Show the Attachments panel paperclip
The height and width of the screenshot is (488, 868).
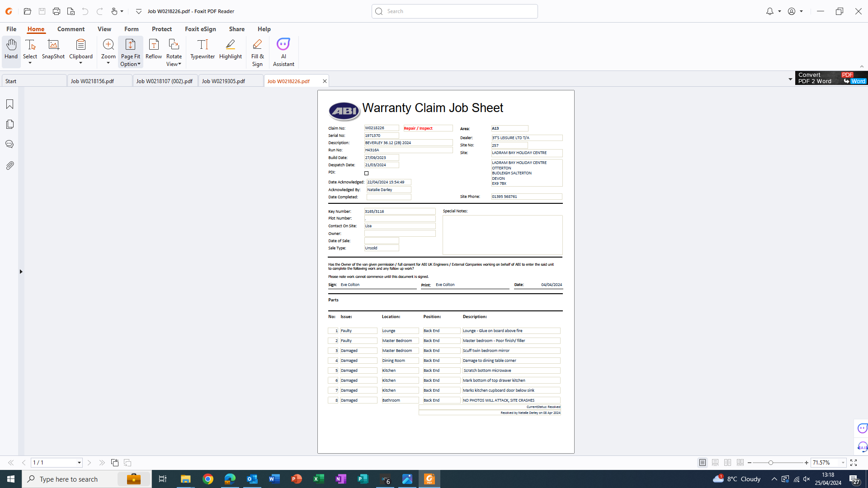tap(9, 166)
